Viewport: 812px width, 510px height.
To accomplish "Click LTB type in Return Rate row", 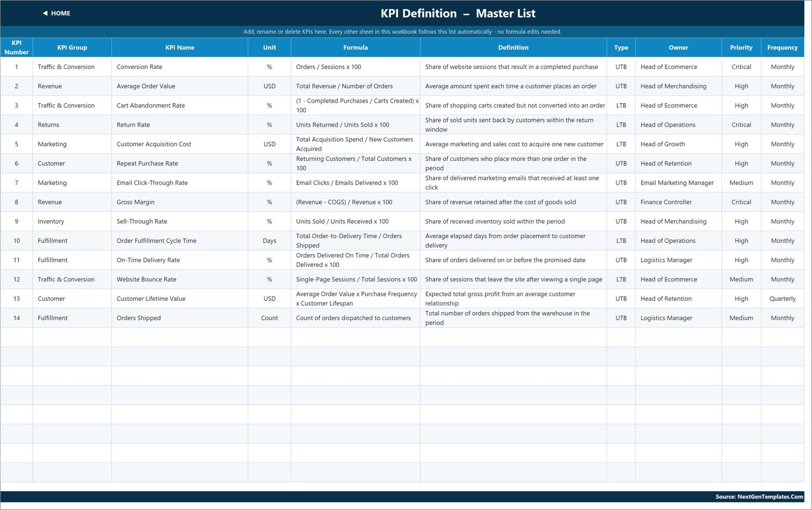I will [x=621, y=125].
